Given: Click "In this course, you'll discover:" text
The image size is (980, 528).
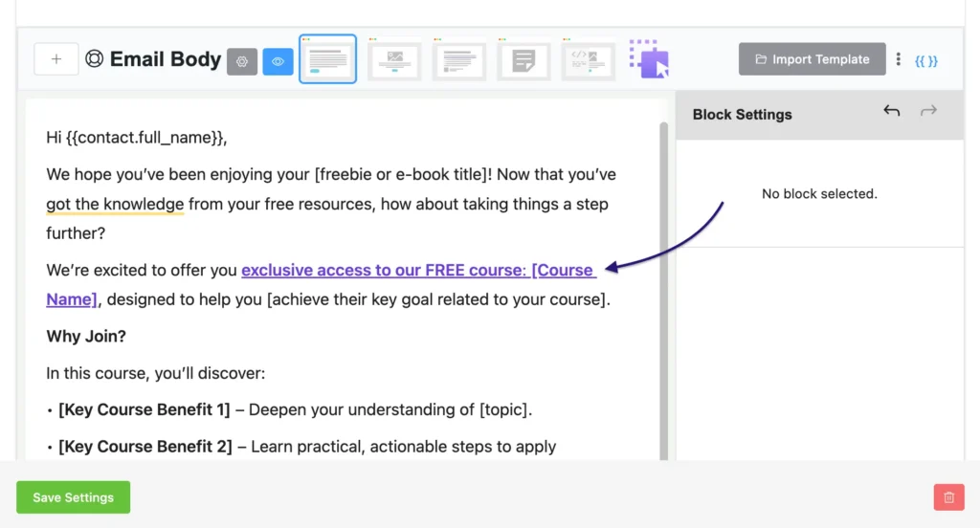Looking at the screenshot, I should click(x=156, y=373).
